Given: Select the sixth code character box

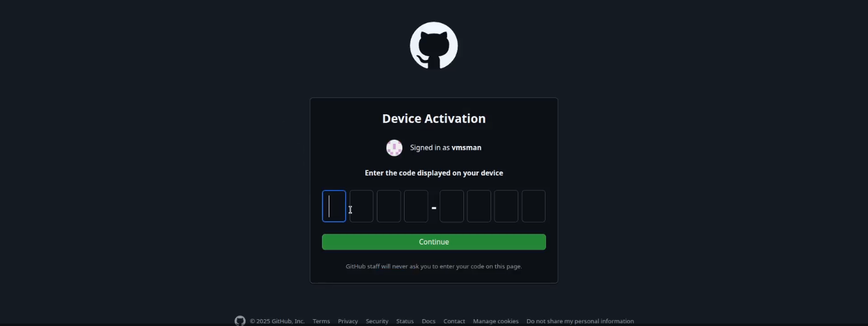Looking at the screenshot, I should [479, 206].
